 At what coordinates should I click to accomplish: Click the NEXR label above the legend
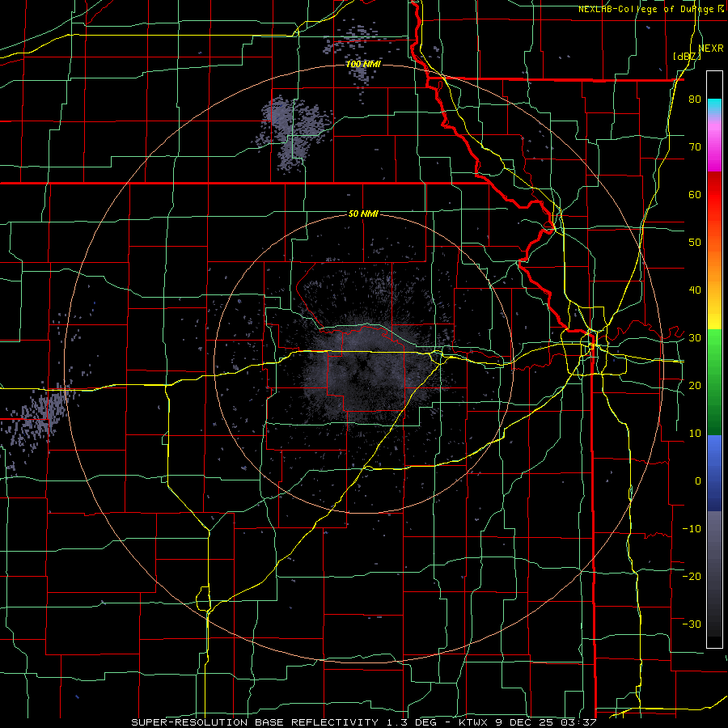pyautogui.click(x=711, y=48)
